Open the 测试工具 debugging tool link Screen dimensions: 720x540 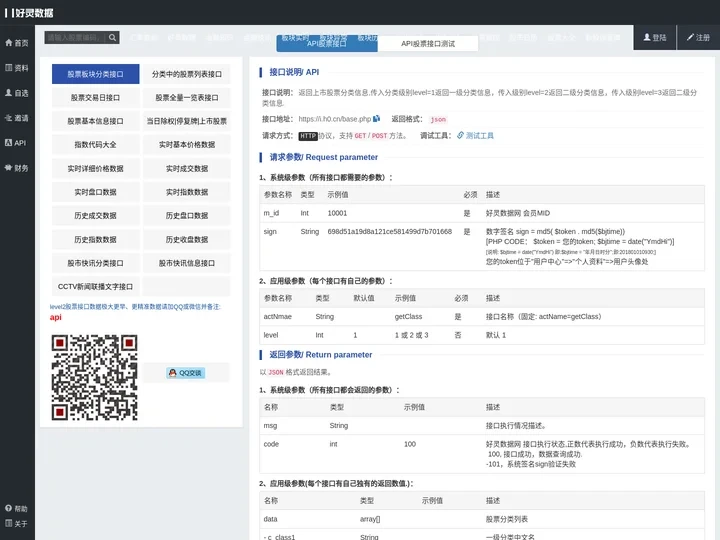pos(475,135)
